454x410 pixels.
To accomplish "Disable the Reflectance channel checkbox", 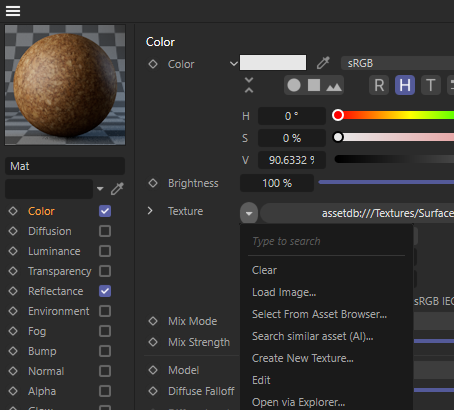I will (x=105, y=291).
